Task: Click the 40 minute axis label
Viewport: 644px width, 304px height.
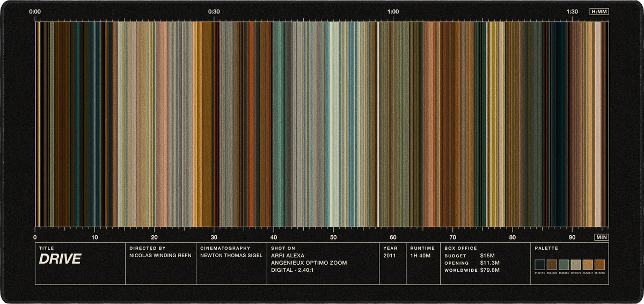Action: click(x=274, y=237)
